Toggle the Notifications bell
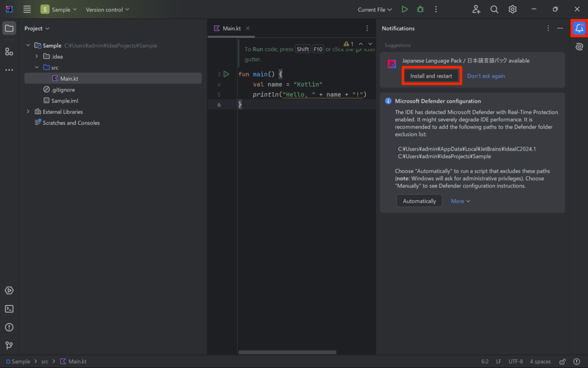 tap(579, 28)
